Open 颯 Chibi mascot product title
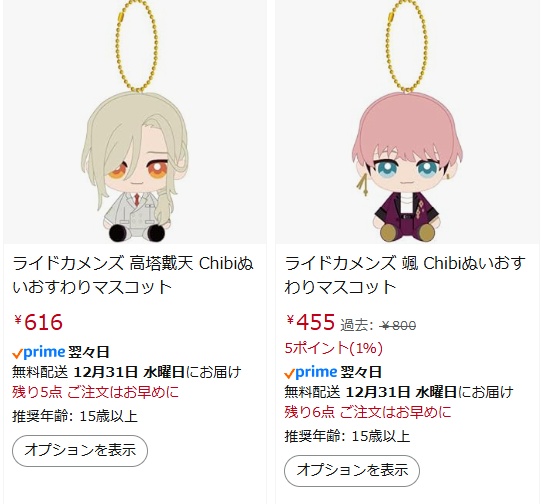Screen dimensions: 542x504 405,275
